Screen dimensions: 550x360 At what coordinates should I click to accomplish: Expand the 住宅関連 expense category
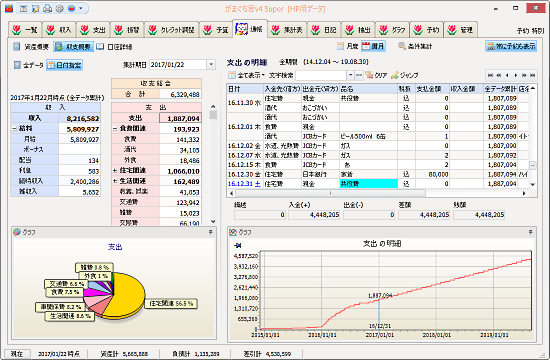[115, 171]
